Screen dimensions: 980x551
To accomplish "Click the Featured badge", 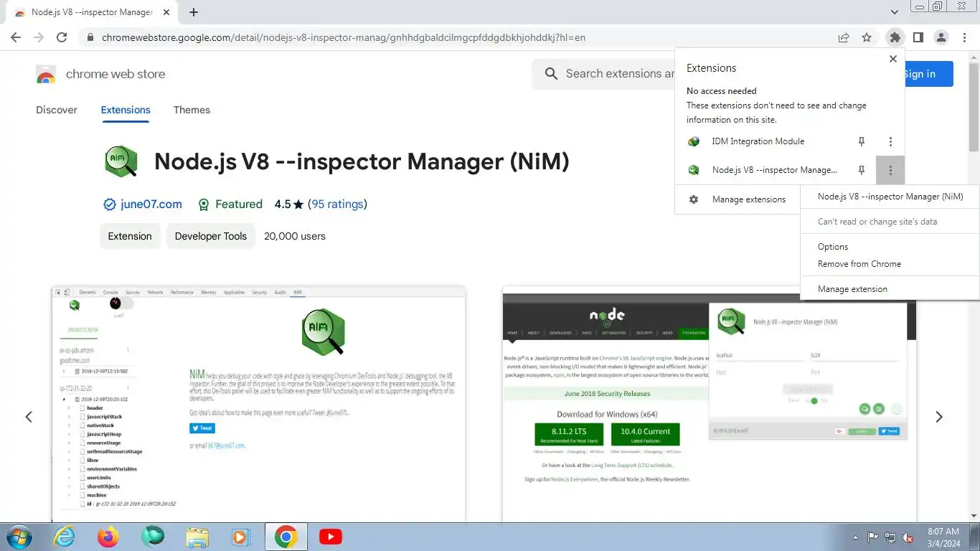I will [x=230, y=204].
